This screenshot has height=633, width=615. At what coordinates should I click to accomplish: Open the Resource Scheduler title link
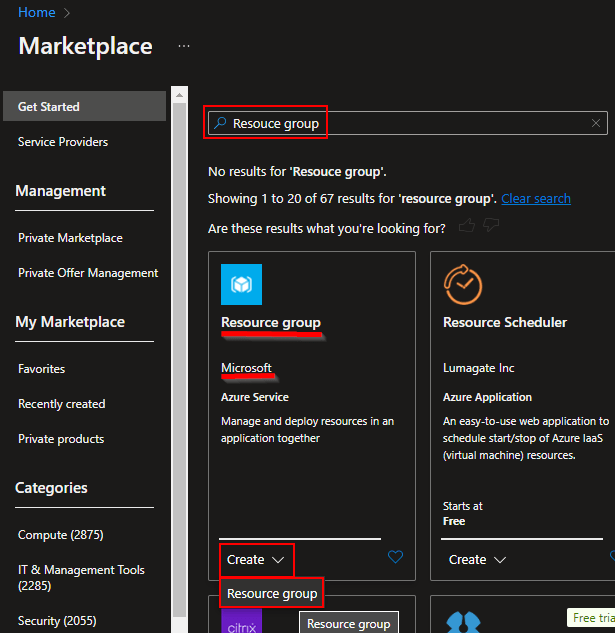coord(505,322)
